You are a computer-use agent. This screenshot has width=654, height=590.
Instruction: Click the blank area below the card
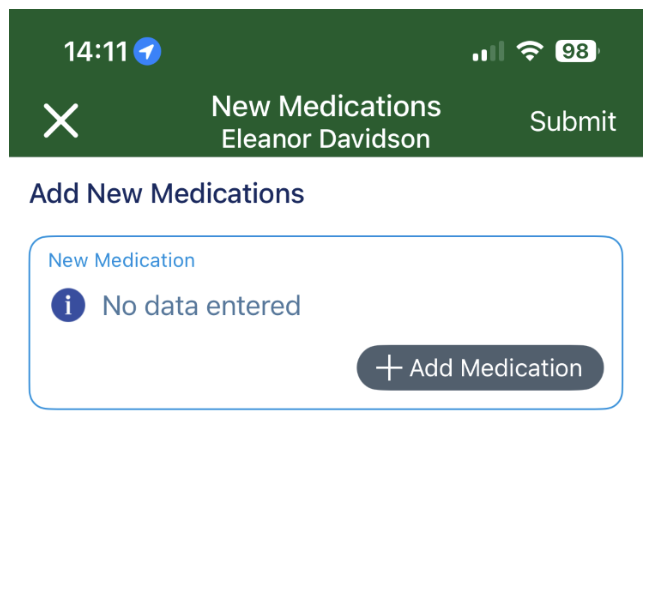326,500
